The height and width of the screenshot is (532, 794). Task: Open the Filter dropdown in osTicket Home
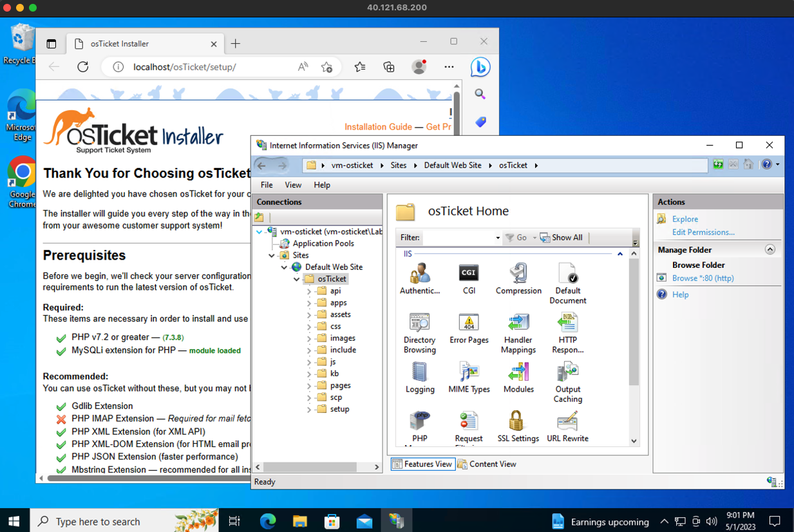(497, 238)
